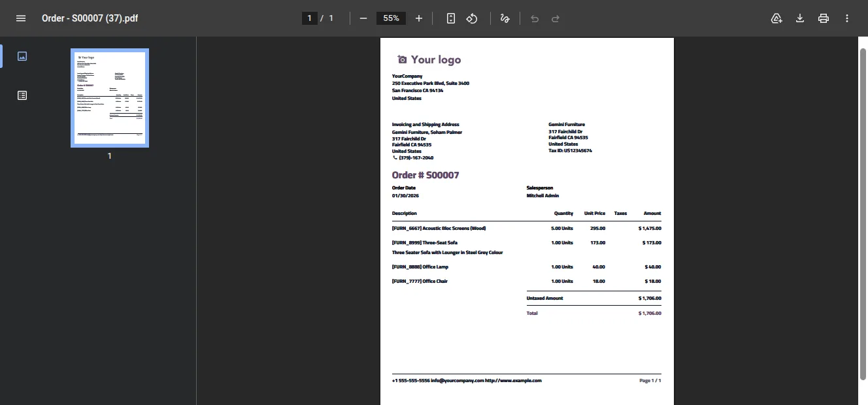868x405 pixels.
Task: Zoom in with the plus button
Action: [419, 18]
